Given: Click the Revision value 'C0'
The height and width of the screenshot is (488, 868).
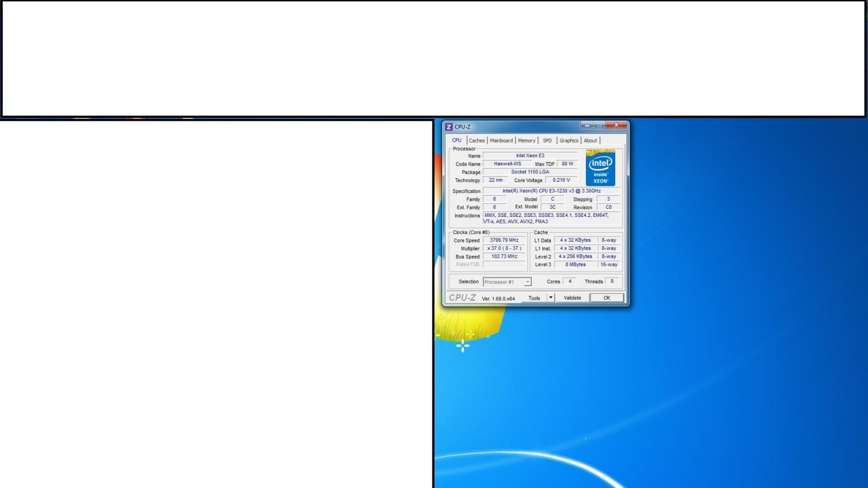Looking at the screenshot, I should tap(608, 207).
